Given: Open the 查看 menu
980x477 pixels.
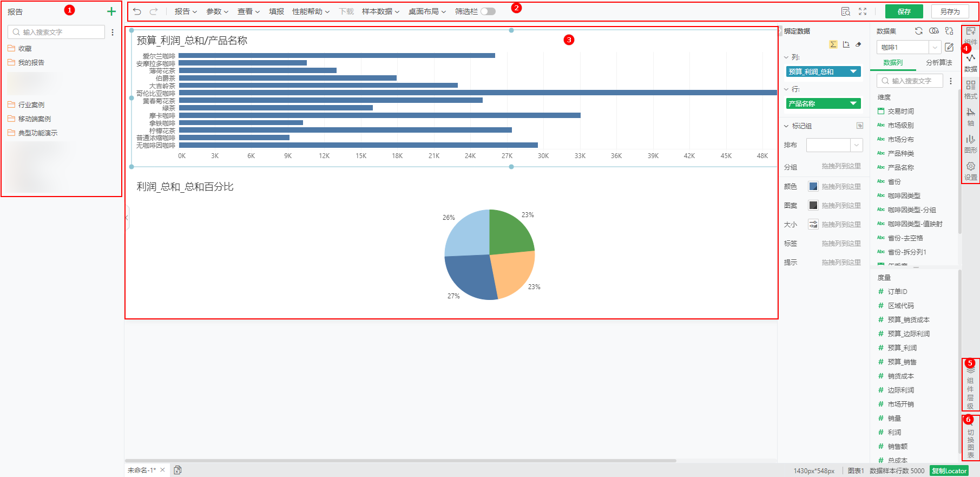Looking at the screenshot, I should [248, 11].
